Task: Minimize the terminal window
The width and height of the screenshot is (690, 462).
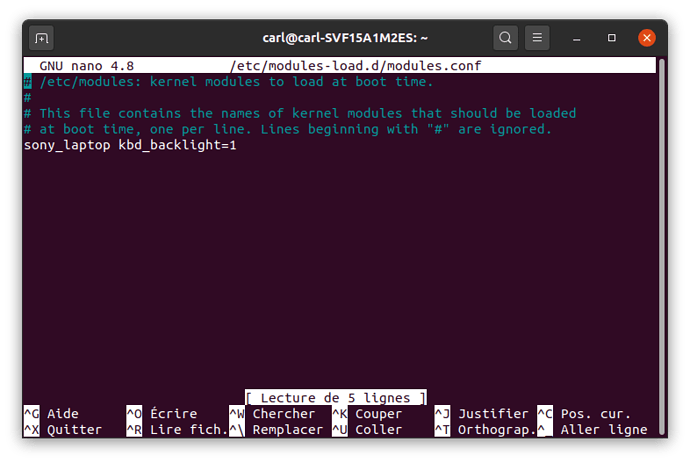Action: [577, 38]
